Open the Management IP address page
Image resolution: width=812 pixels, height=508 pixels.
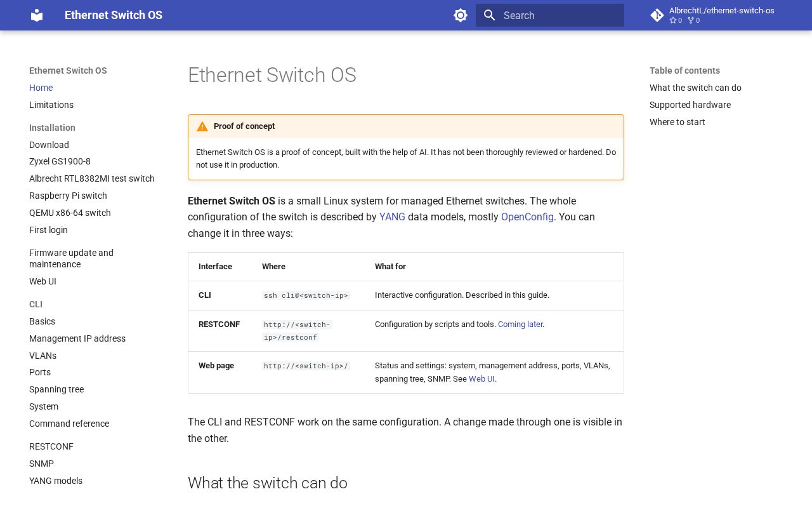point(77,338)
